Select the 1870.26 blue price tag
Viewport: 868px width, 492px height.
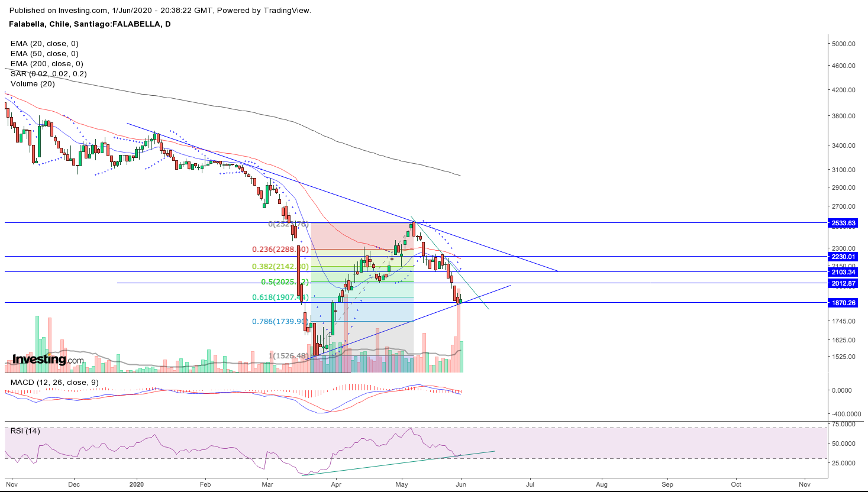click(844, 303)
